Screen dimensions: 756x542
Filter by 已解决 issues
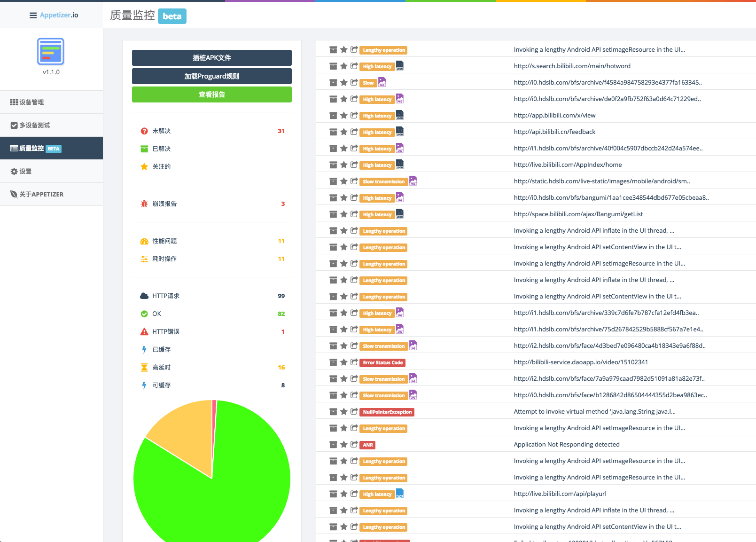212,149
